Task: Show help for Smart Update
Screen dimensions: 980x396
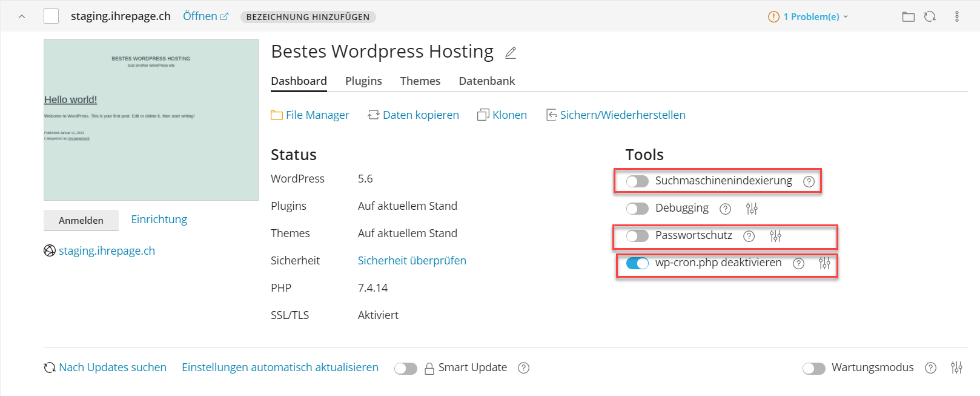Action: click(x=524, y=368)
